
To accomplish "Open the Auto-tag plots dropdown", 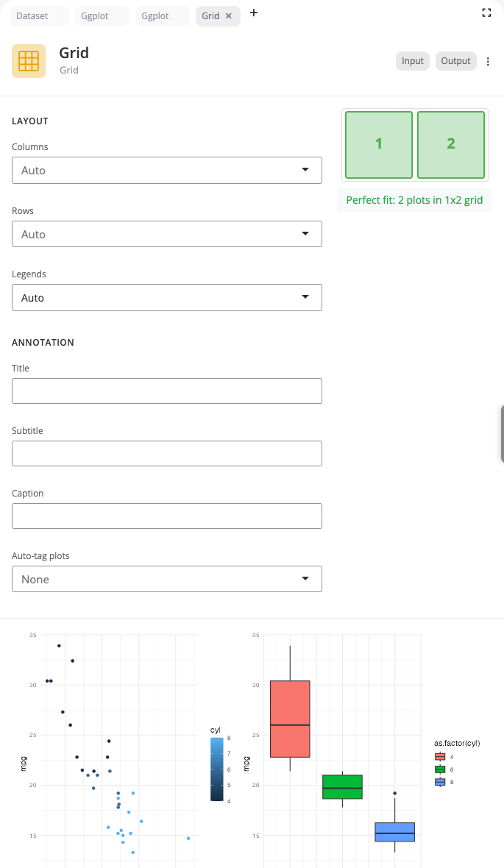I will 167,579.
